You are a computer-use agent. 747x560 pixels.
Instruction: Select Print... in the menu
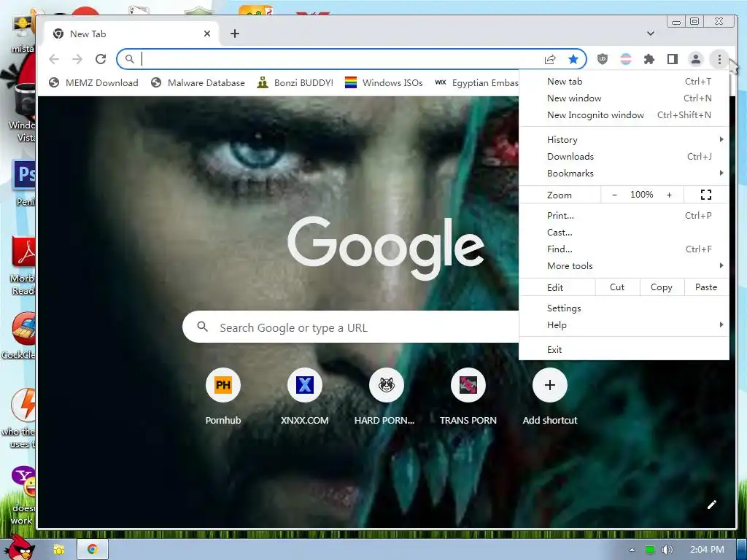click(x=624, y=216)
